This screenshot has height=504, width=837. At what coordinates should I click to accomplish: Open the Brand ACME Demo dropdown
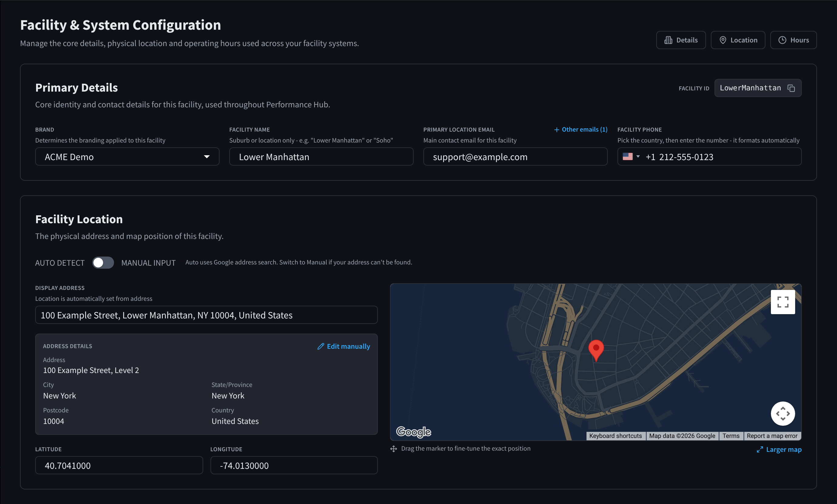(x=127, y=156)
